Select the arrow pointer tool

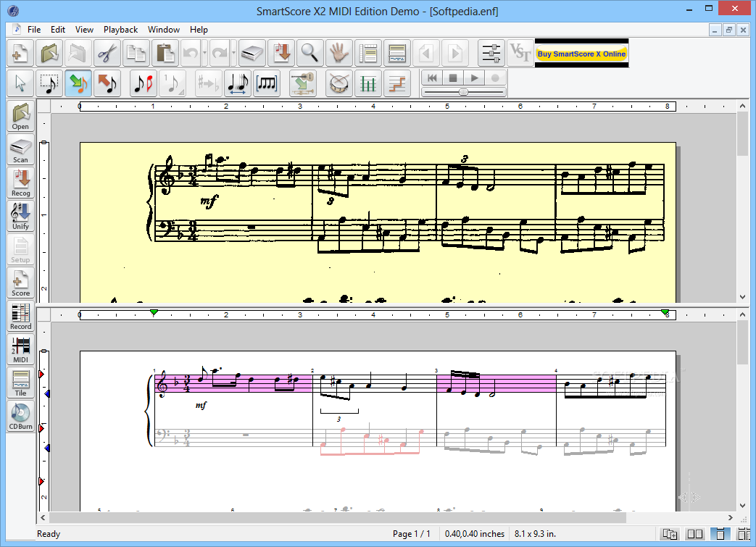point(20,83)
